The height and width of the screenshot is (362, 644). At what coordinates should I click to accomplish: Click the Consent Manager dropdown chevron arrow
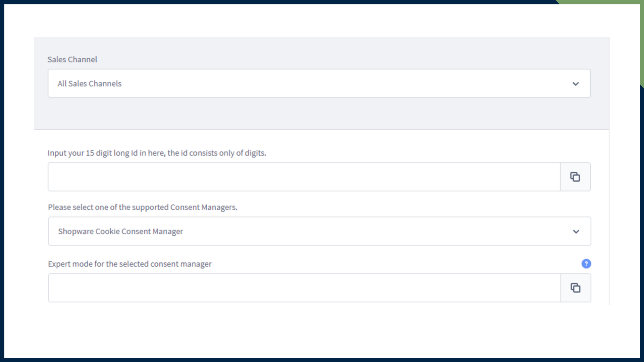(x=576, y=232)
